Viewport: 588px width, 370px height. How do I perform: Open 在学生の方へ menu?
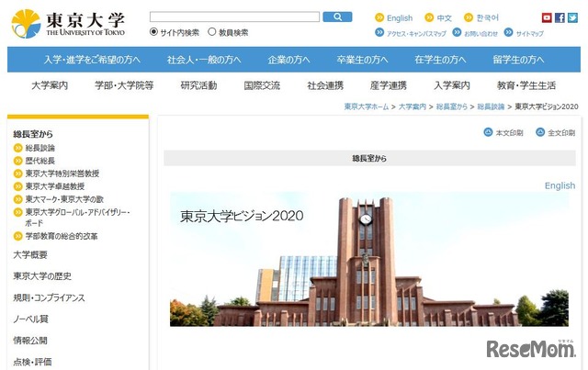[x=440, y=60]
